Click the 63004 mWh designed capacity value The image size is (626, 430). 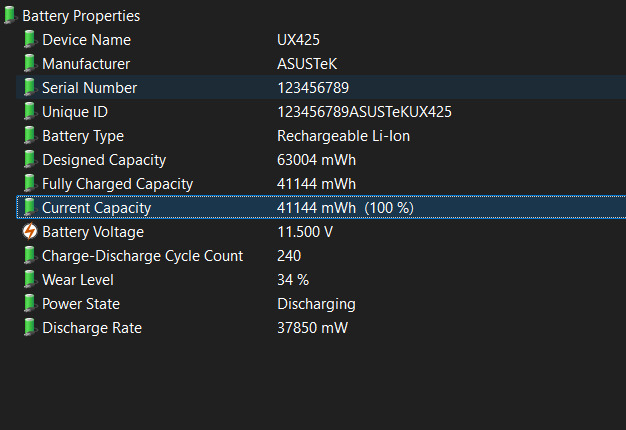click(x=317, y=160)
